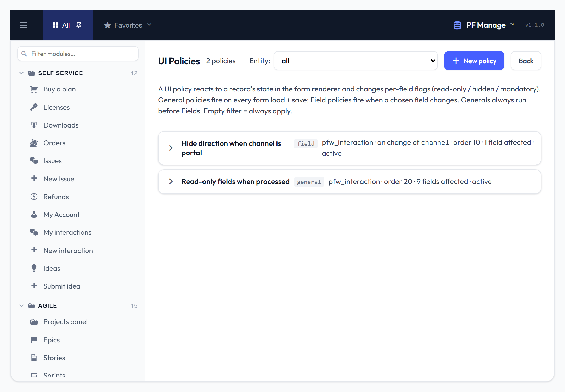Open the hamburger menu icon
Viewport: 565px width, 392px height.
point(24,25)
